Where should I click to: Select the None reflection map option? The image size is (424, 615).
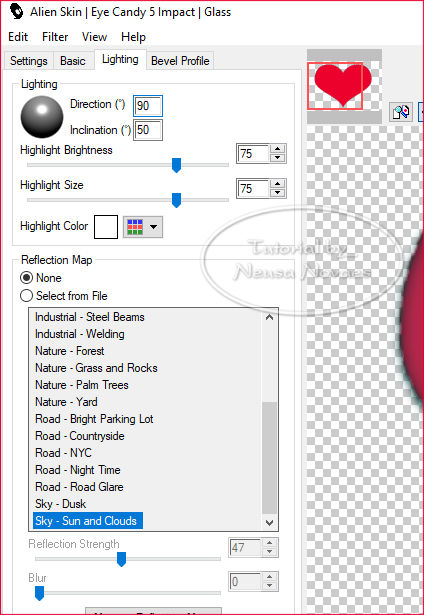coord(26,278)
